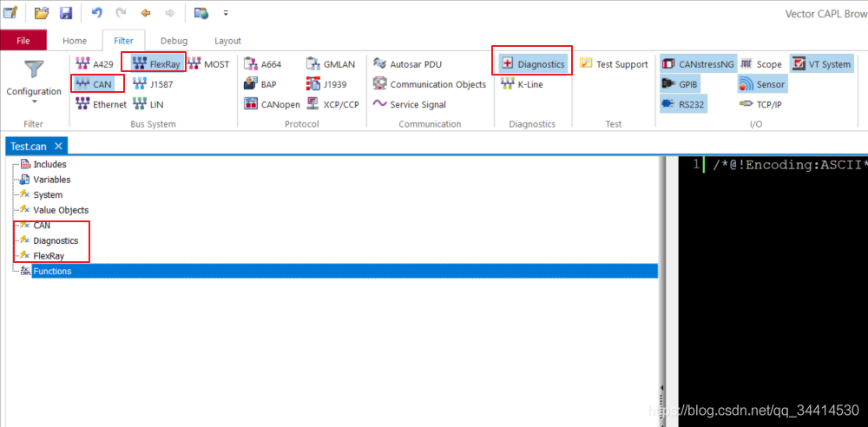Toggle the TCP/IP I/O filter
868x427 pixels.
pos(761,104)
